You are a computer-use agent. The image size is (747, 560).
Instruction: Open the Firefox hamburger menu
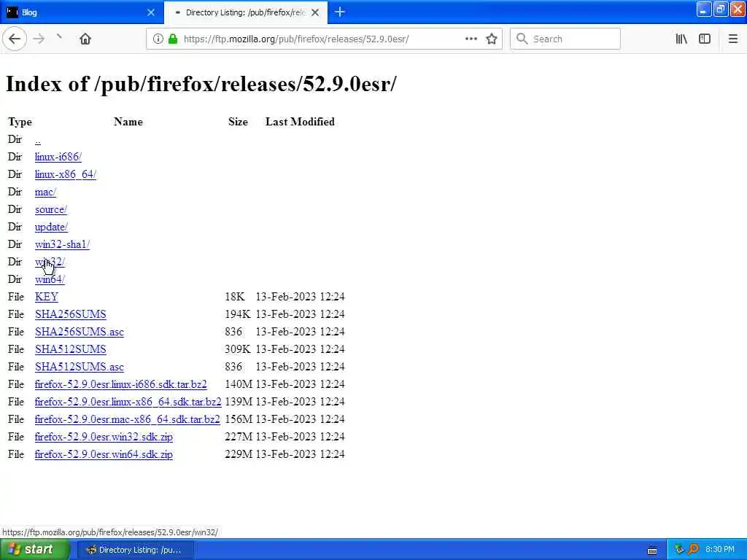click(733, 39)
